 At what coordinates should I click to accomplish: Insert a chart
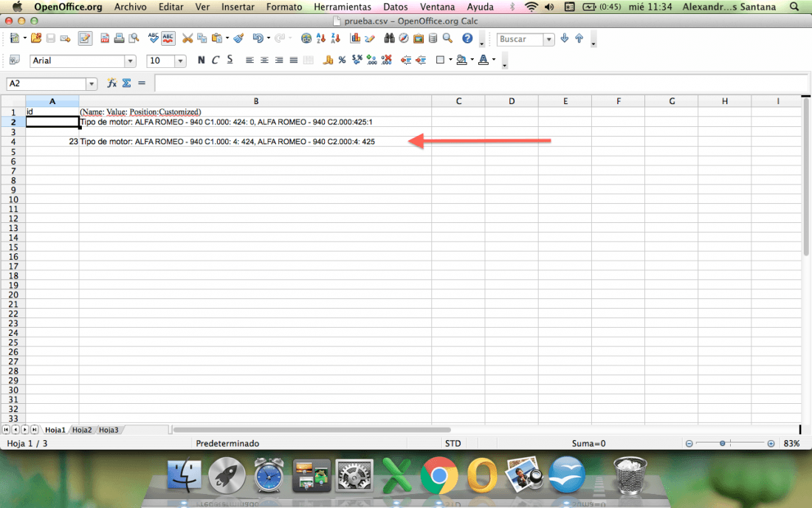coord(355,38)
